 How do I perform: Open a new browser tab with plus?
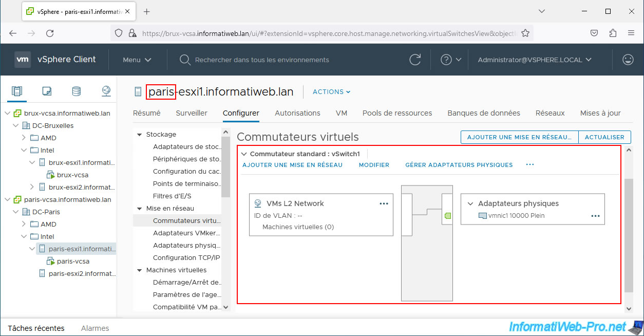pos(146,11)
